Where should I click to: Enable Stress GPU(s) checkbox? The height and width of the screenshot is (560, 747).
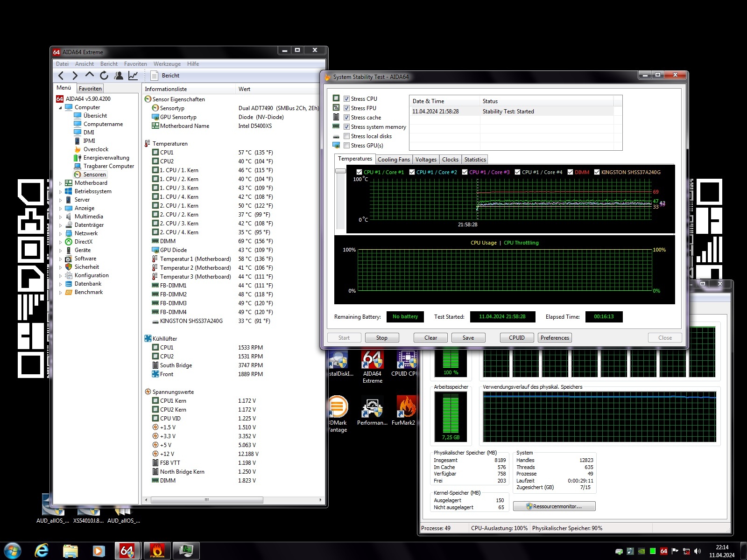click(x=346, y=146)
